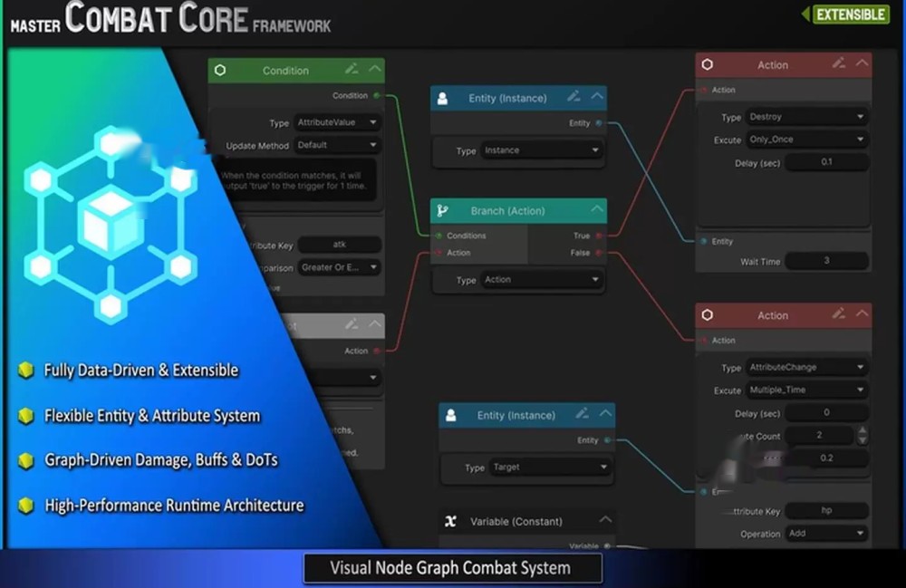Click the lower Entity node output port
The width and height of the screenshot is (906, 588).
607,440
